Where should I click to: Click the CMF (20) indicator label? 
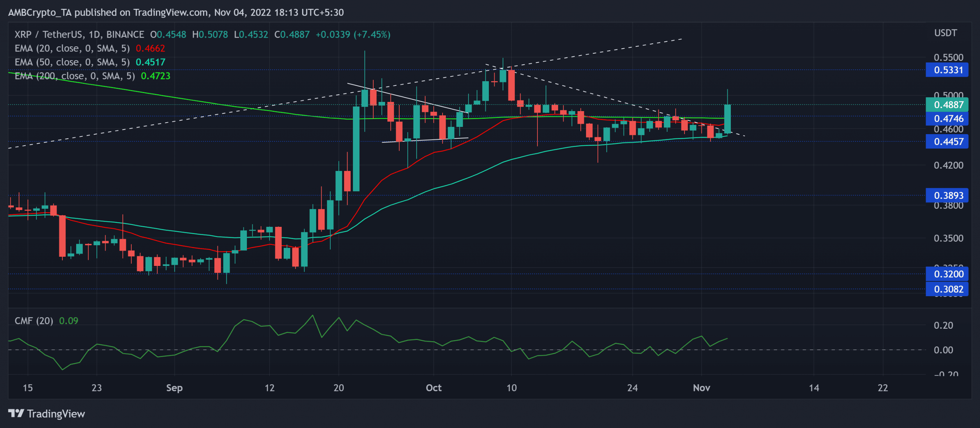pos(34,321)
